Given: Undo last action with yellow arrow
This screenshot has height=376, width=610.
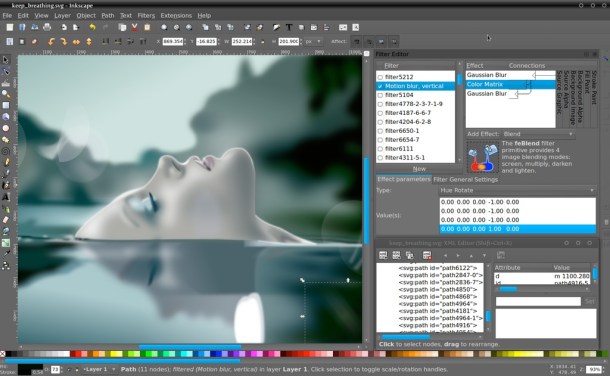Looking at the screenshot, I should click(x=92, y=27).
